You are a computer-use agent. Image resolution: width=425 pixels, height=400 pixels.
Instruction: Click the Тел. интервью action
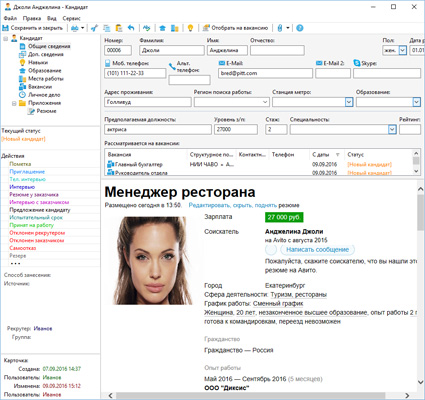28,179
